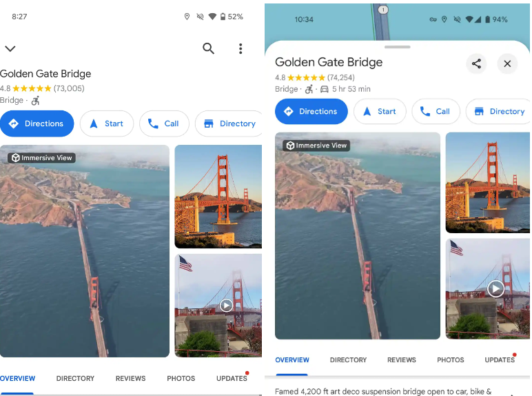Tap the wheelchair accessibility icon on the left
The image size is (532, 396).
point(36,101)
